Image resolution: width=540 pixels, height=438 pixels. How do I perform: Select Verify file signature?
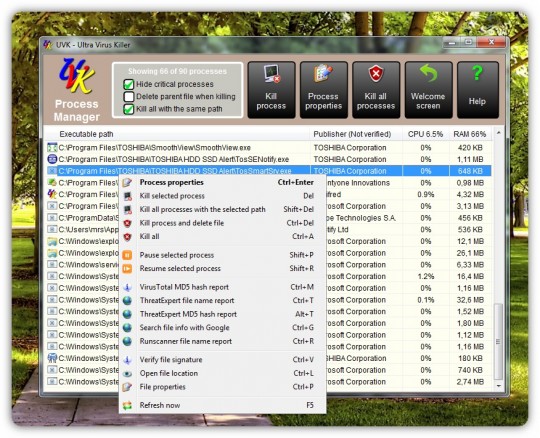tap(222, 360)
